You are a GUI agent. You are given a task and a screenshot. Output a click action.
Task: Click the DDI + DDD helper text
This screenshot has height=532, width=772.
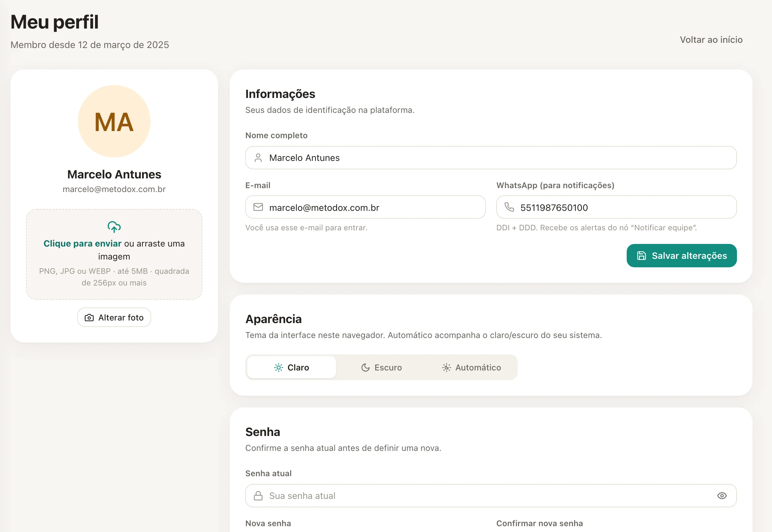[x=596, y=228]
